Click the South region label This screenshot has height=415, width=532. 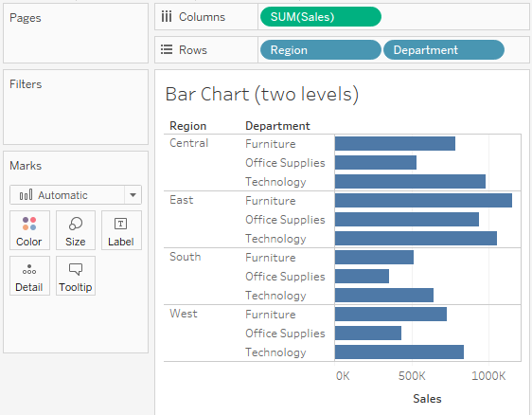(x=186, y=257)
